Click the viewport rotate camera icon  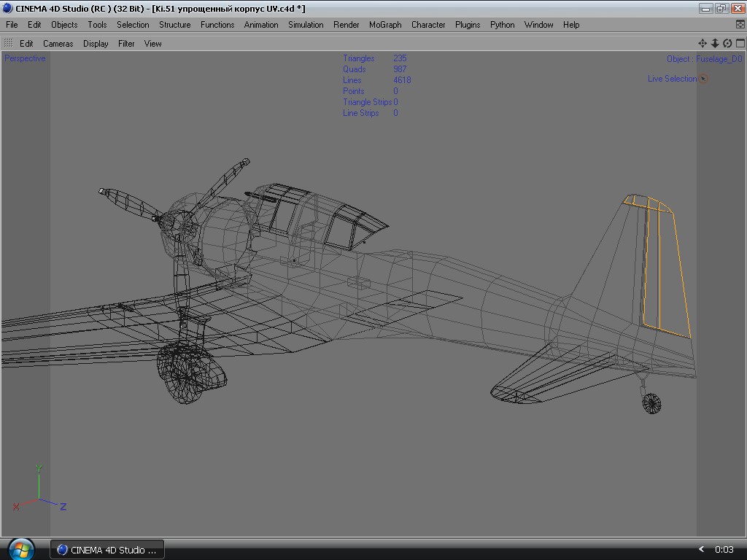click(x=727, y=44)
